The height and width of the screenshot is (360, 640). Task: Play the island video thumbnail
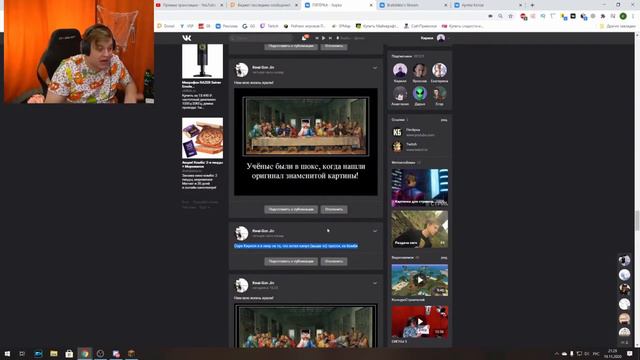420,280
